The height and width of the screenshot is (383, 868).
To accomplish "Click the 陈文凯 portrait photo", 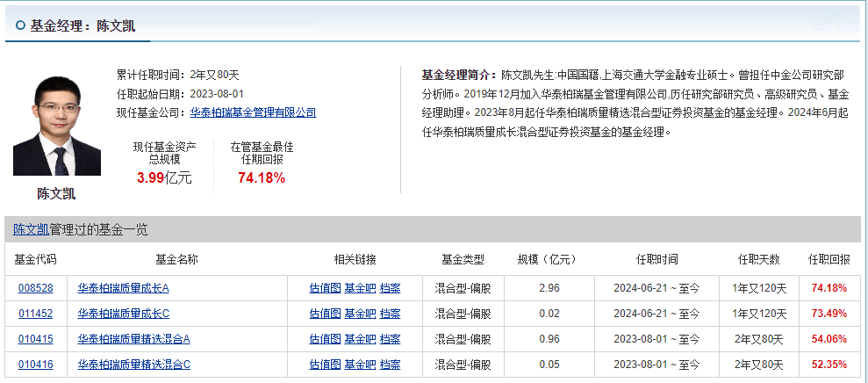I will click(57, 126).
